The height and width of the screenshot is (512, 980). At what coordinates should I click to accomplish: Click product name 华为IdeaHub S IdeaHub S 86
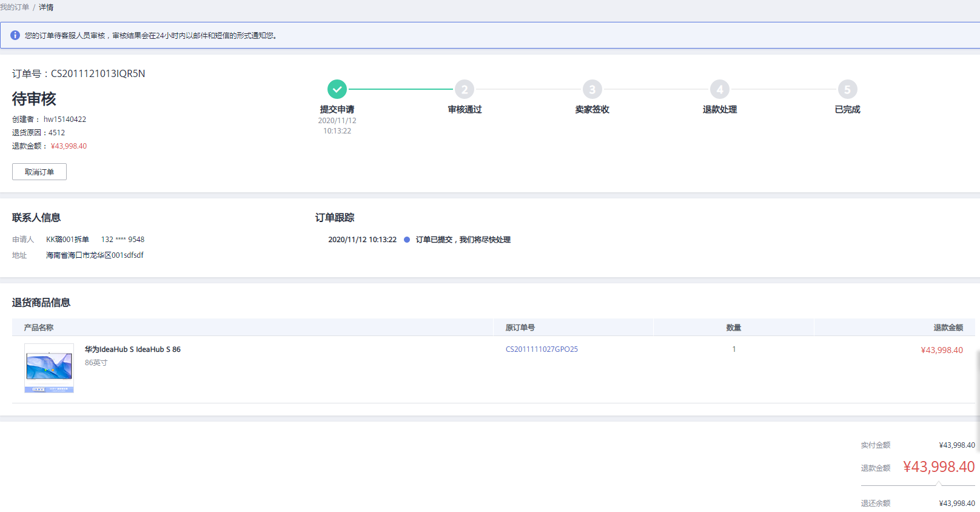(133, 349)
